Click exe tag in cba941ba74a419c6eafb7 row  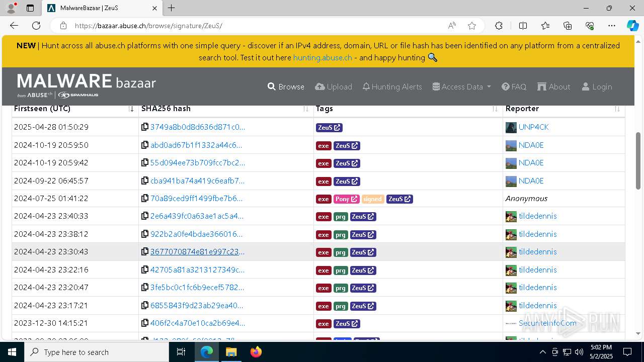(323, 181)
